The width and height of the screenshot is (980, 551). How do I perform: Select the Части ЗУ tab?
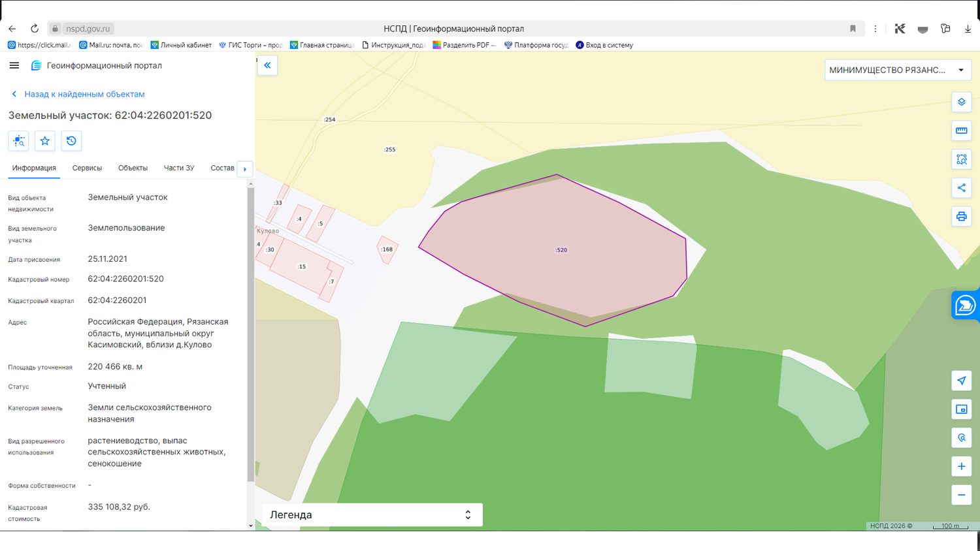(179, 168)
